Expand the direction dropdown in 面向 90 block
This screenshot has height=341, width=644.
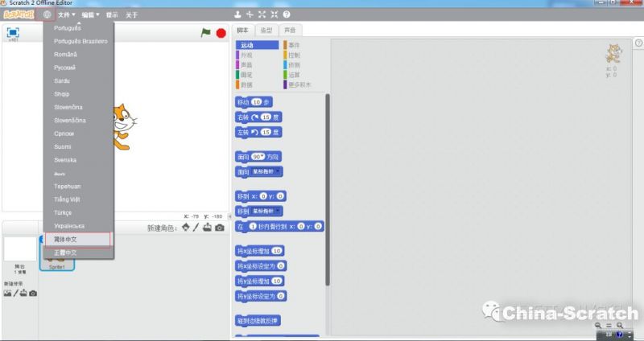262,157
